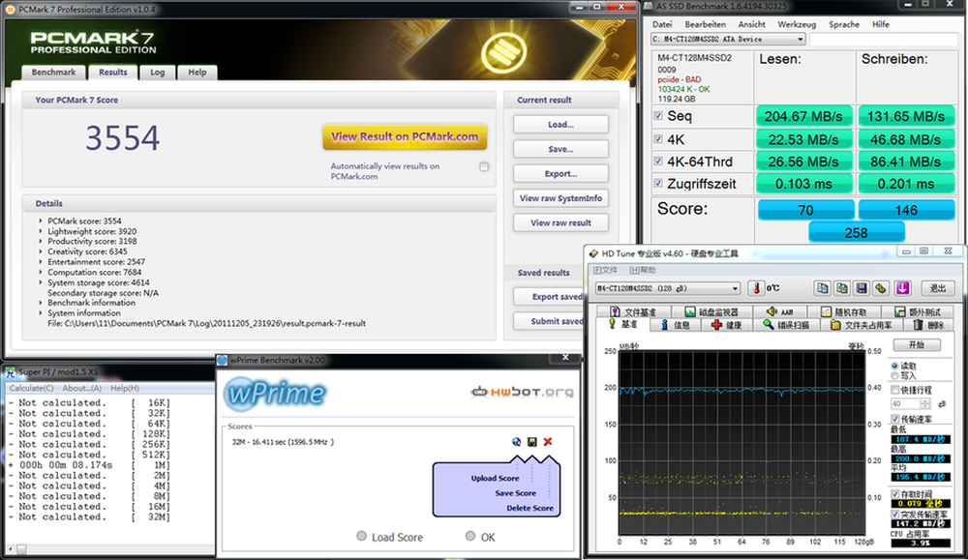Enable HD Tune 快捷行程 short stroke checkbox
Viewport: 968px width, 560px height.
[x=894, y=390]
